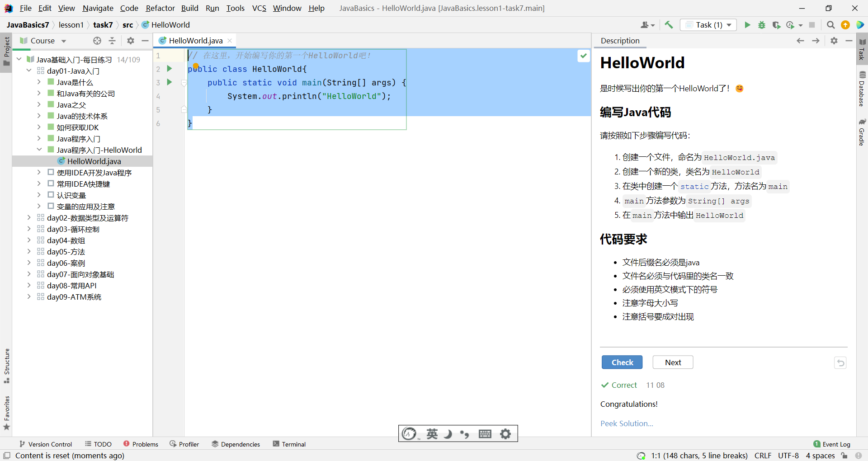
Task: Click 4 spaces indent setting in status bar
Action: coord(820,456)
